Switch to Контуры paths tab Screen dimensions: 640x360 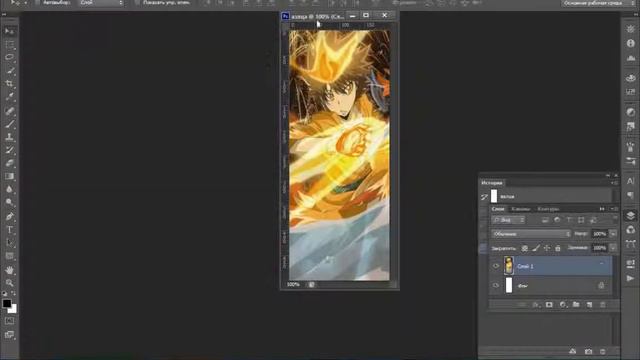pos(548,209)
